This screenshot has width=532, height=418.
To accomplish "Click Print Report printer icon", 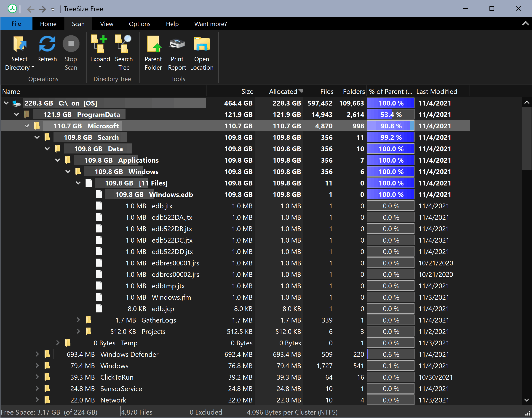I will pos(177,44).
